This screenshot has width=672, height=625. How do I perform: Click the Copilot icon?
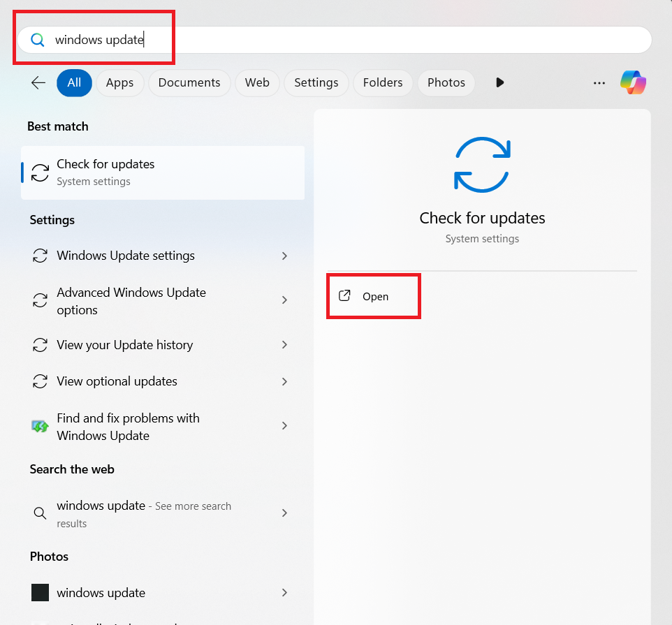[x=632, y=82]
